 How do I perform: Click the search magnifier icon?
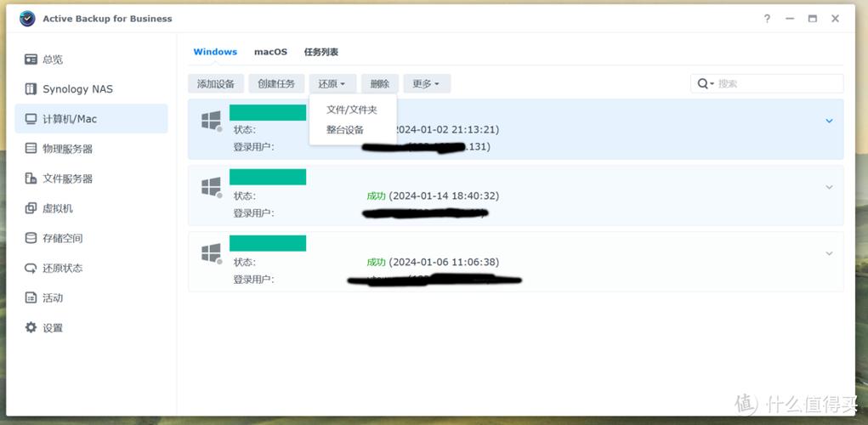704,83
